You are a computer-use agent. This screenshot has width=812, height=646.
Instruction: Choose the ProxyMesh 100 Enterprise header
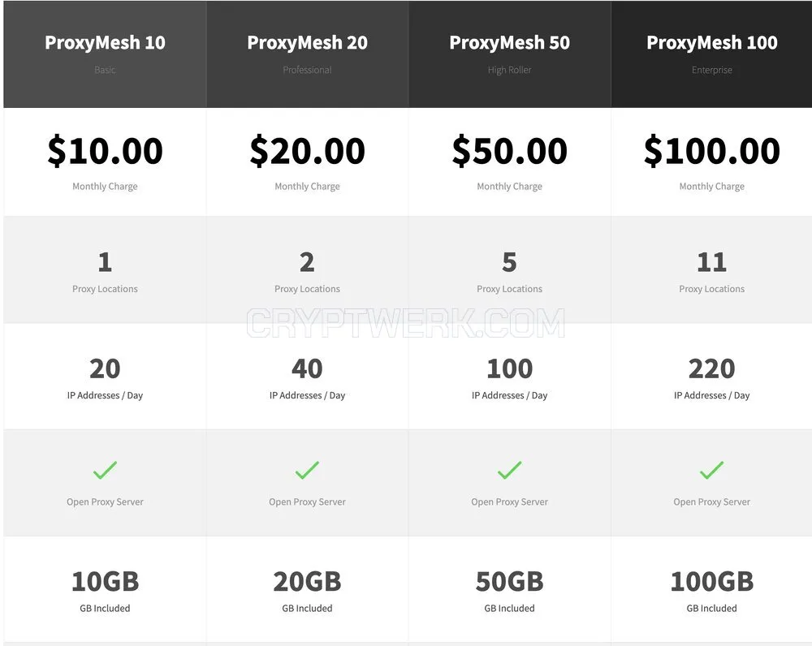pos(711,54)
